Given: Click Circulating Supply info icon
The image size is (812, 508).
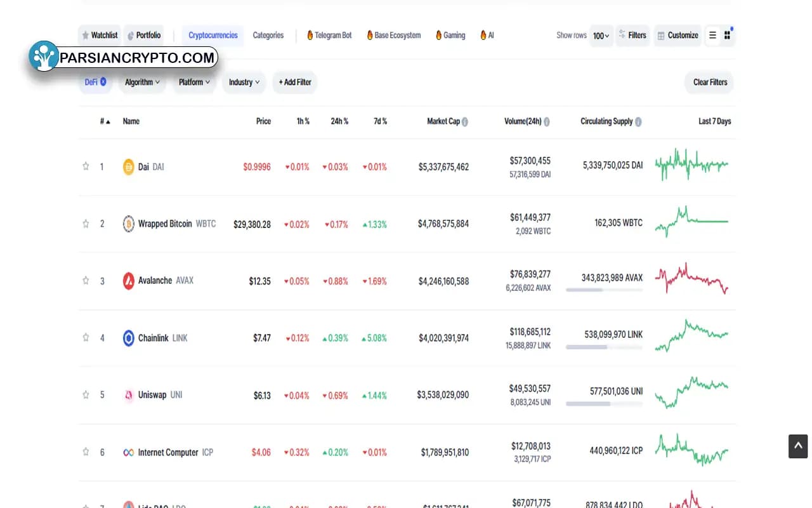Looking at the screenshot, I should [x=638, y=121].
